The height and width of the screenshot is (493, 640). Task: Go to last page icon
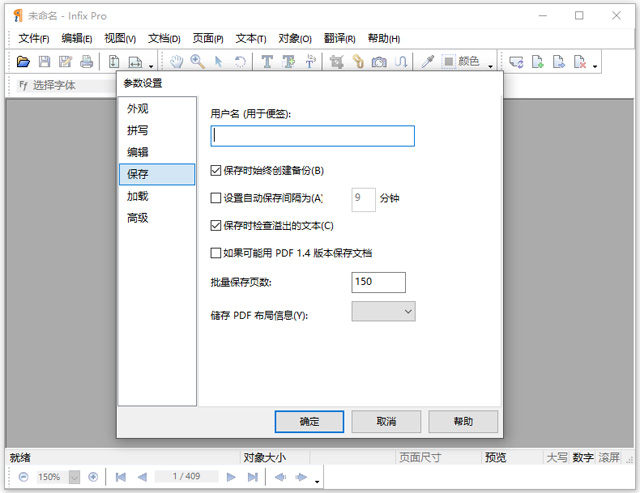point(253,477)
